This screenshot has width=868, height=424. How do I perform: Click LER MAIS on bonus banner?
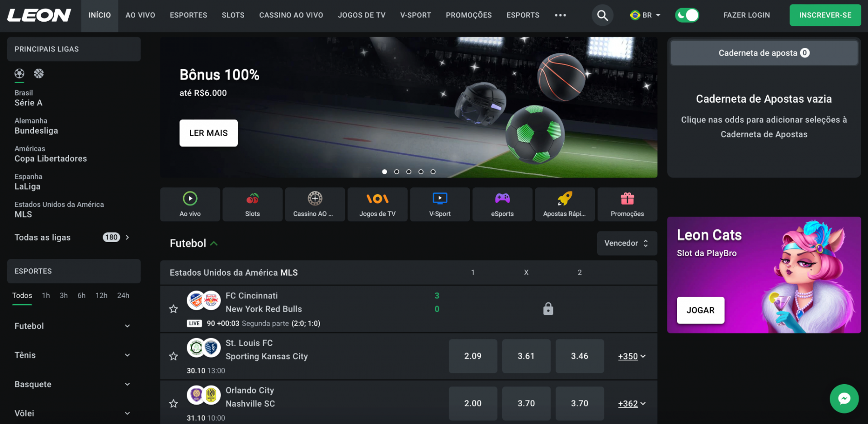coord(208,133)
